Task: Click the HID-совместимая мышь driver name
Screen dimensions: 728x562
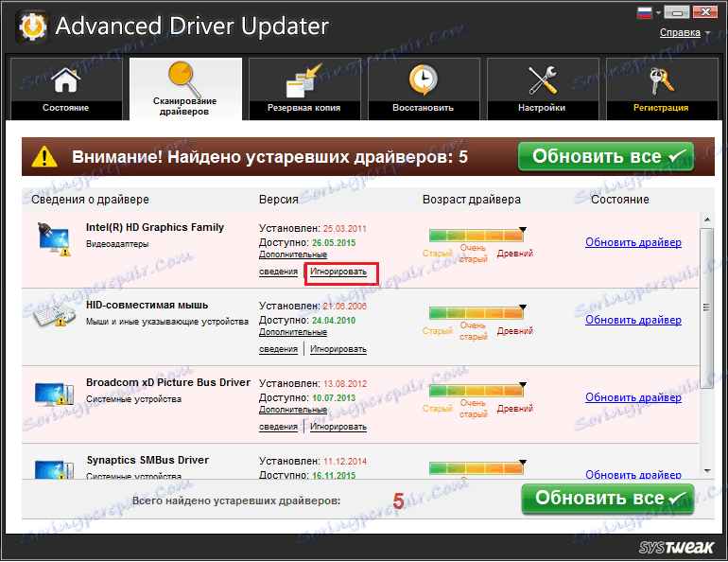Action: point(147,306)
